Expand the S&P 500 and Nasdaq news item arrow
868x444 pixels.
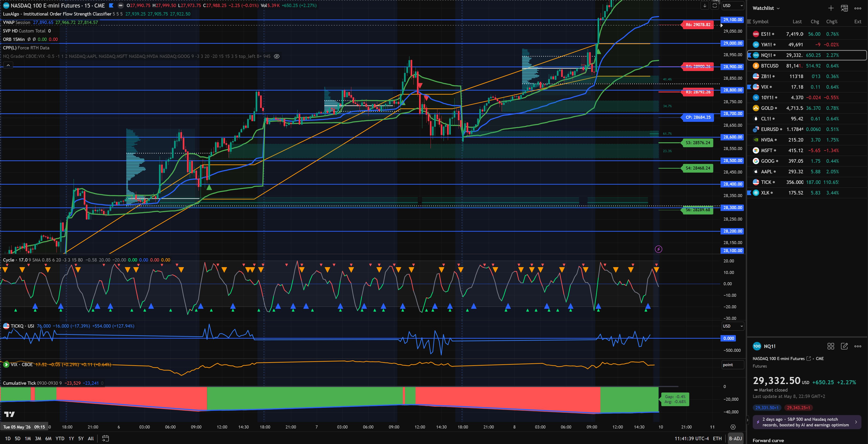pyautogui.click(x=856, y=422)
